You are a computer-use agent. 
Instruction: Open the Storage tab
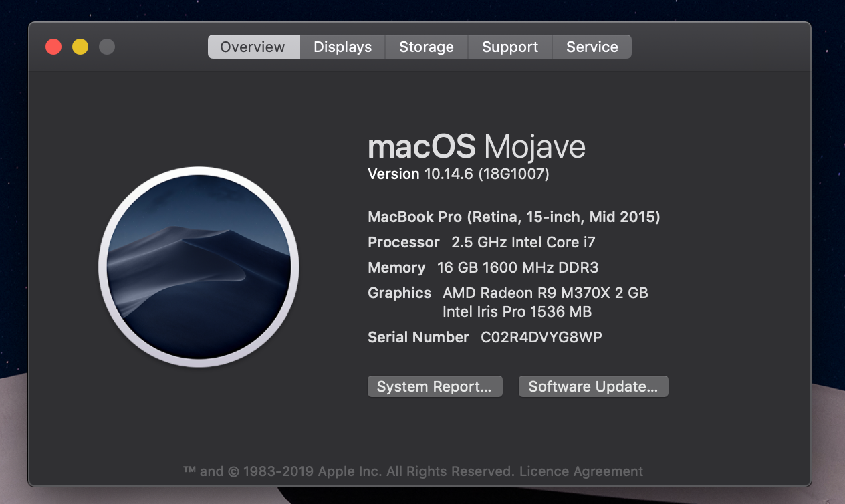pos(427,47)
